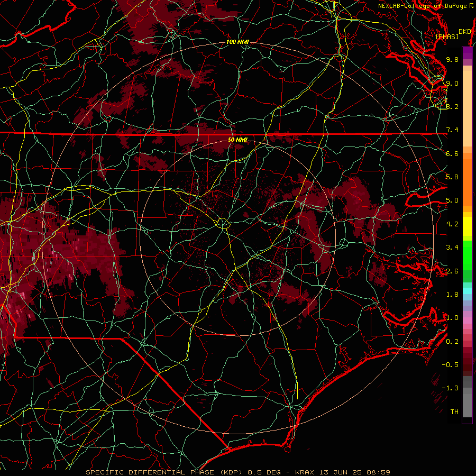Click the 8.2 value on the KDP scale
The width and height of the screenshot is (476, 476).
pyautogui.click(x=452, y=106)
